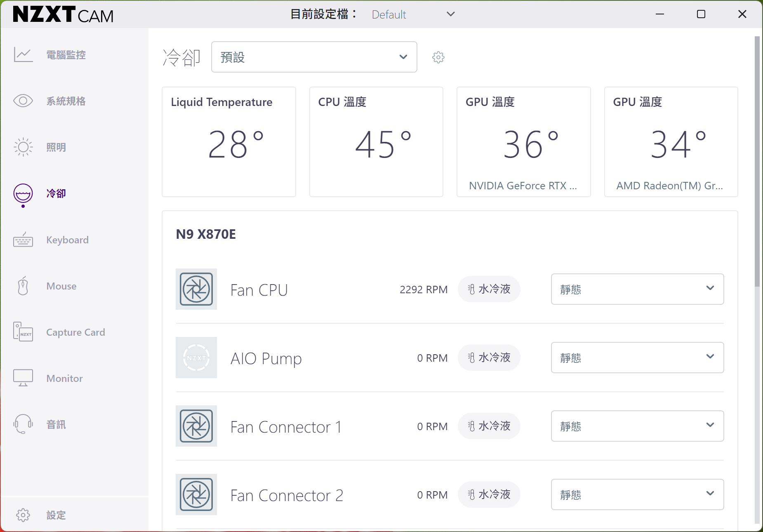Click the Fan Connector 1 label
The image size is (763, 532).
coord(286,427)
